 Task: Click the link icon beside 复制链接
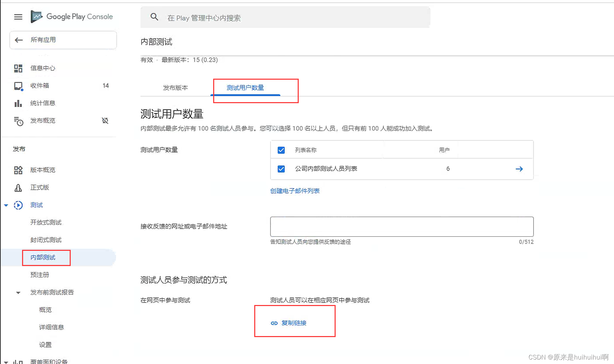274,323
